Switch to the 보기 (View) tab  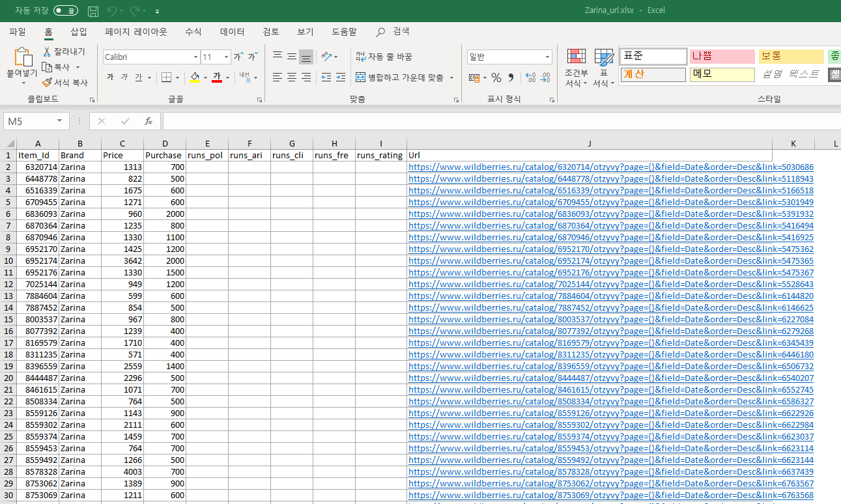306,32
